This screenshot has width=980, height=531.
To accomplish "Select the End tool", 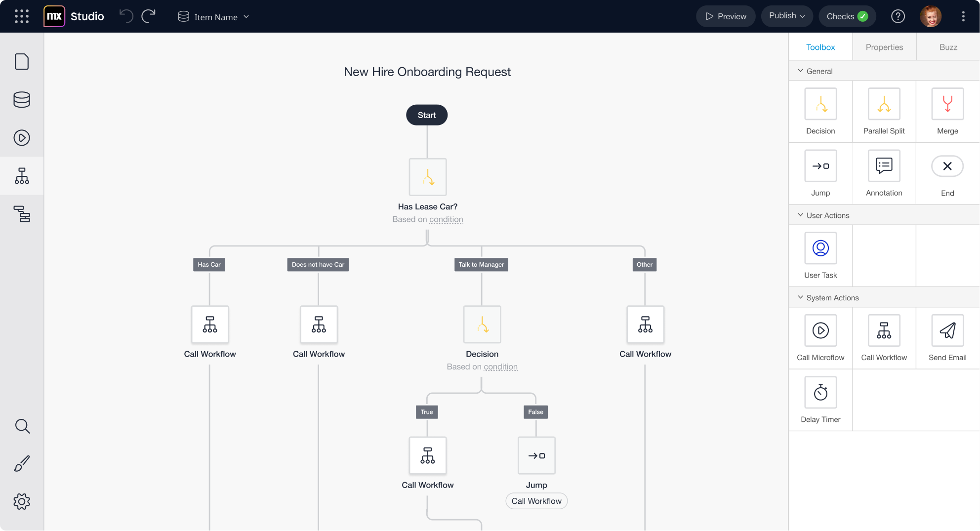I will pyautogui.click(x=947, y=173).
